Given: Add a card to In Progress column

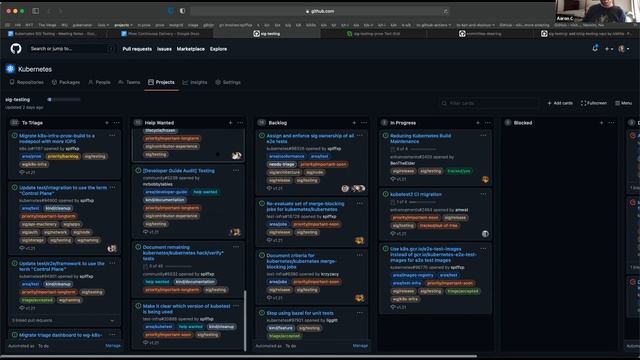Looking at the screenshot, I should click(478, 122).
